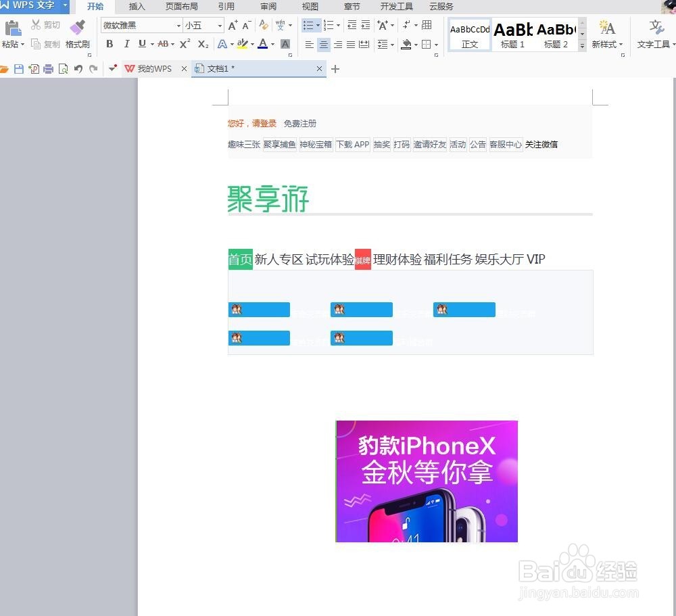
Task: Activate the Format Painter (格式刷) brush
Action: (x=78, y=28)
